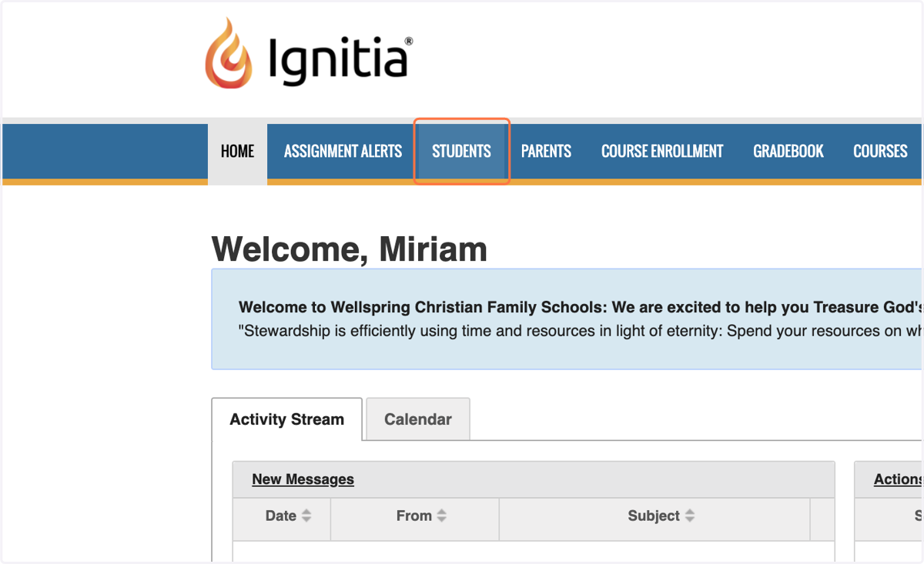Click the Wellspring Christian Family Schools welcome message

tap(581, 308)
